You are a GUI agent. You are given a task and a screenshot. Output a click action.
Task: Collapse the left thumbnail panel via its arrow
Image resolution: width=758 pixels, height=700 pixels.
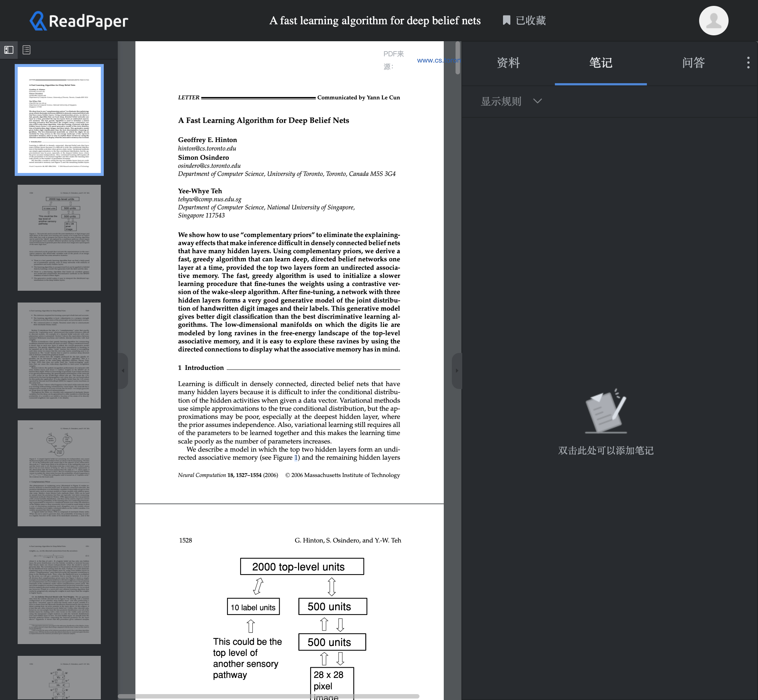123,371
